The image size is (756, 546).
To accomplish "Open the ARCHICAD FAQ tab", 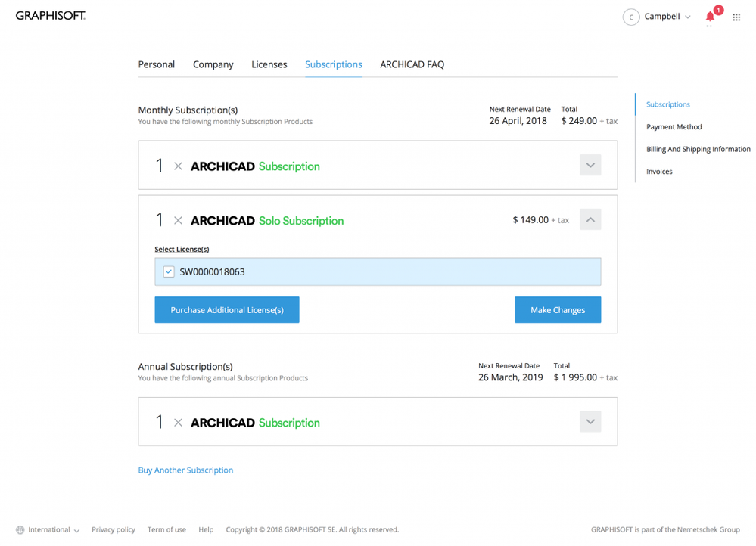I will (x=412, y=64).
